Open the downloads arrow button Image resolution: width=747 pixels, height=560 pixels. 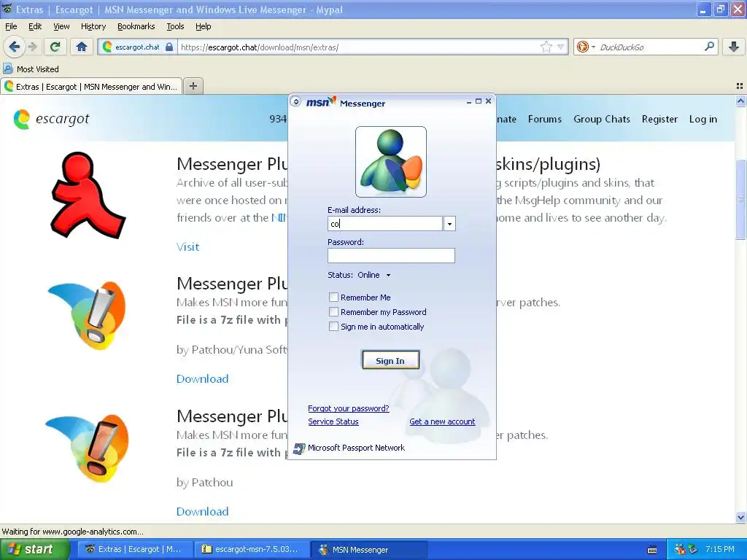pos(734,47)
